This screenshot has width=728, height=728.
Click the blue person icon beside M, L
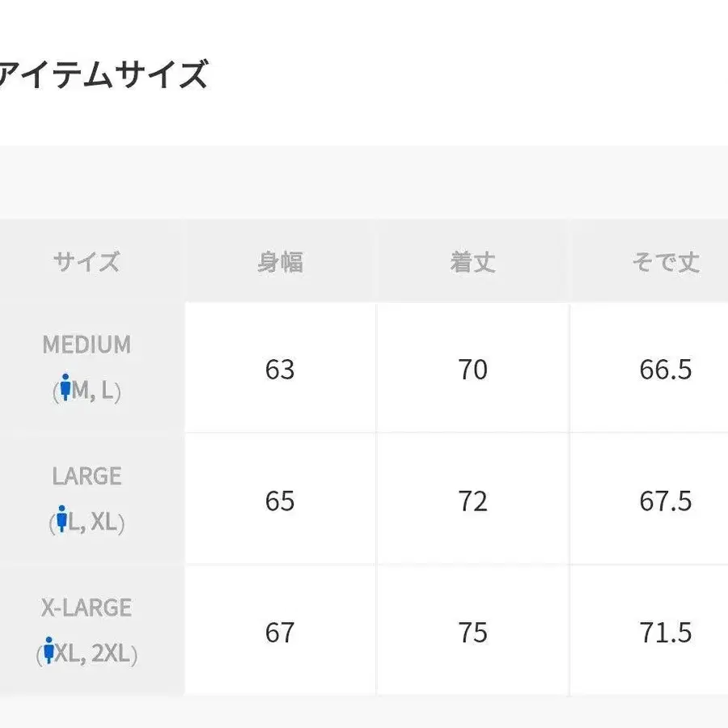(66, 389)
